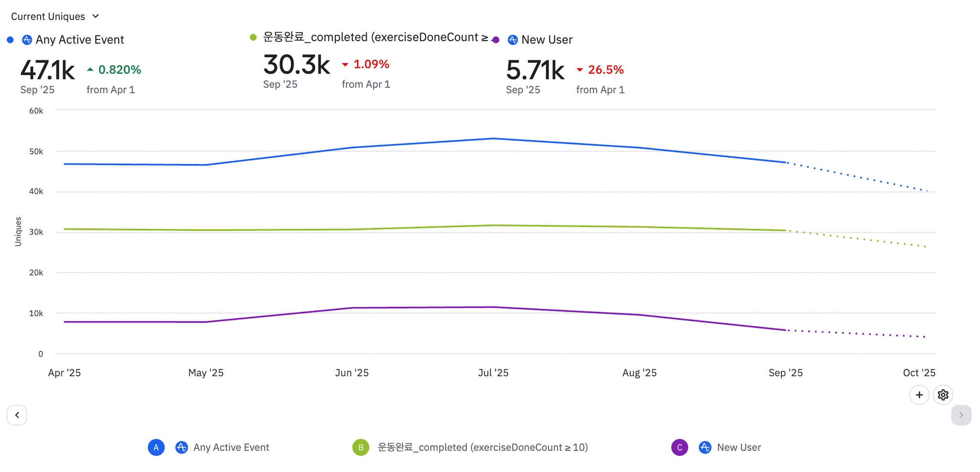Viewport: 980px width, 472px height.
Task: Click the Jul '25 x-axis label
Action: (x=493, y=372)
